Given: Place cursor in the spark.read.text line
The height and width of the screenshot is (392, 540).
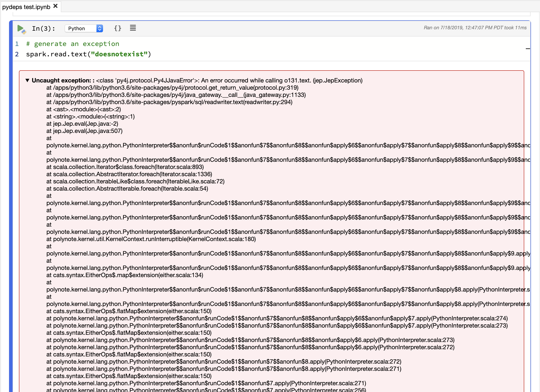Looking at the screenshot, I should point(71,54).
